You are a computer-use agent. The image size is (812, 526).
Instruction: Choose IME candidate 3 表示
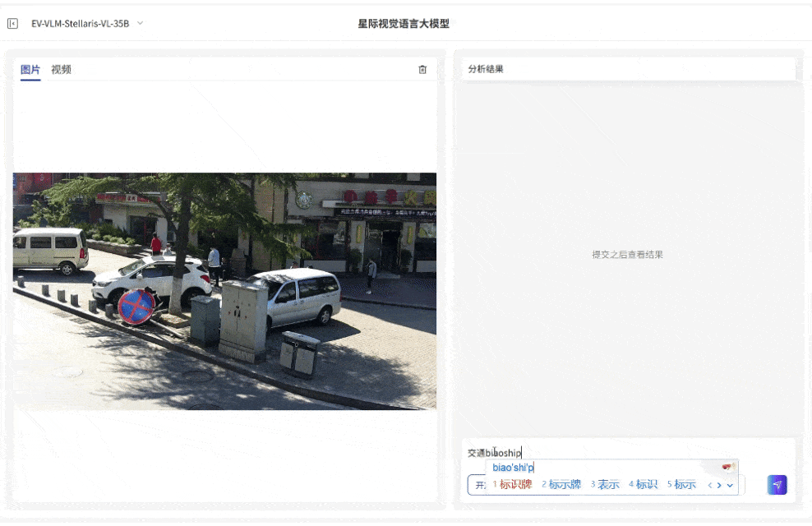(x=605, y=485)
